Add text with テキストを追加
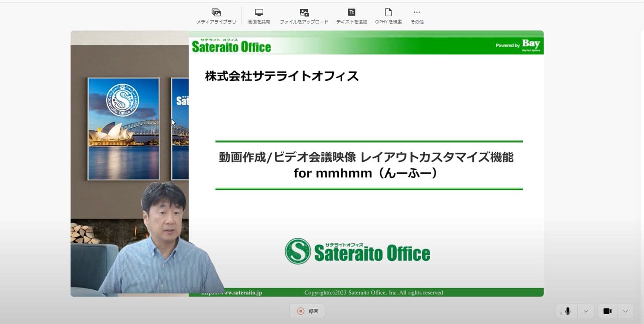 tap(351, 16)
